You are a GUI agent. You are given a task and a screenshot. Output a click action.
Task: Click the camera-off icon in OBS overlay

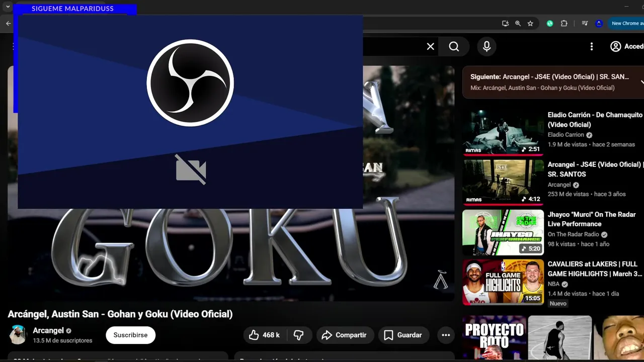click(191, 169)
